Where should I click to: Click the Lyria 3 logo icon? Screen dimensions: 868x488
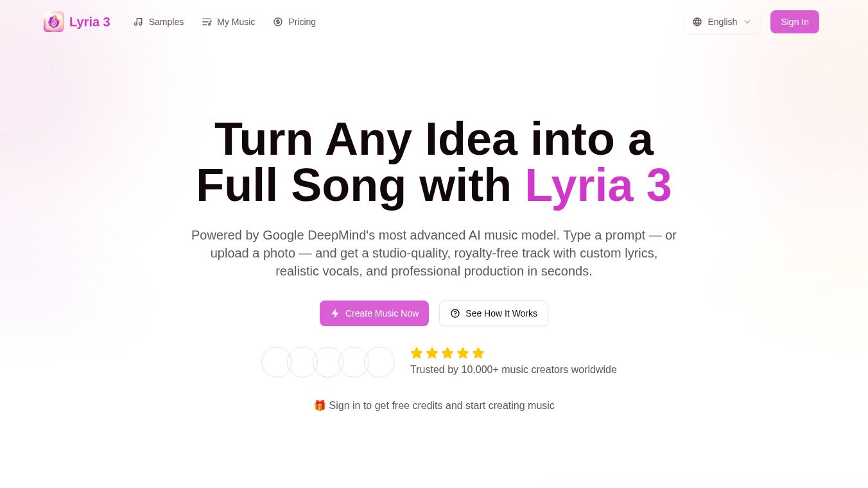tap(54, 22)
